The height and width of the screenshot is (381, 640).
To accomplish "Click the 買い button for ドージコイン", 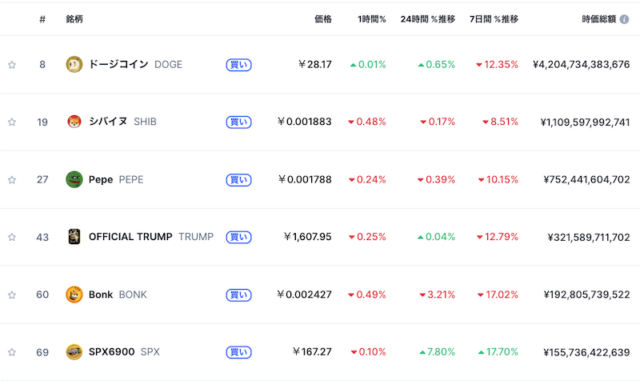I will click(x=239, y=65).
